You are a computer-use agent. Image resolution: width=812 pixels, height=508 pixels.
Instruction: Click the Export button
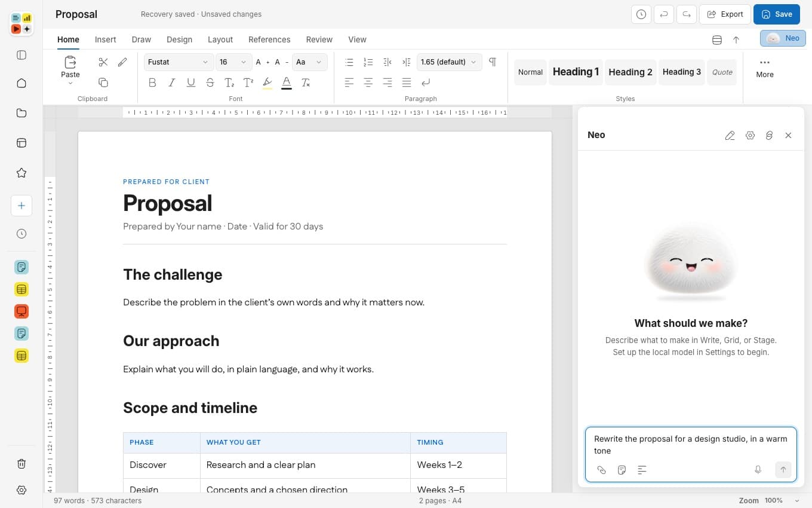pyautogui.click(x=725, y=14)
